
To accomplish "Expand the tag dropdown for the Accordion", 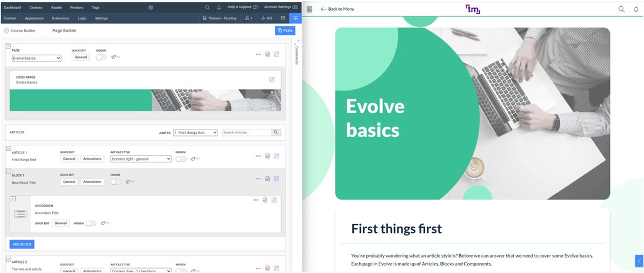I will (x=105, y=223).
